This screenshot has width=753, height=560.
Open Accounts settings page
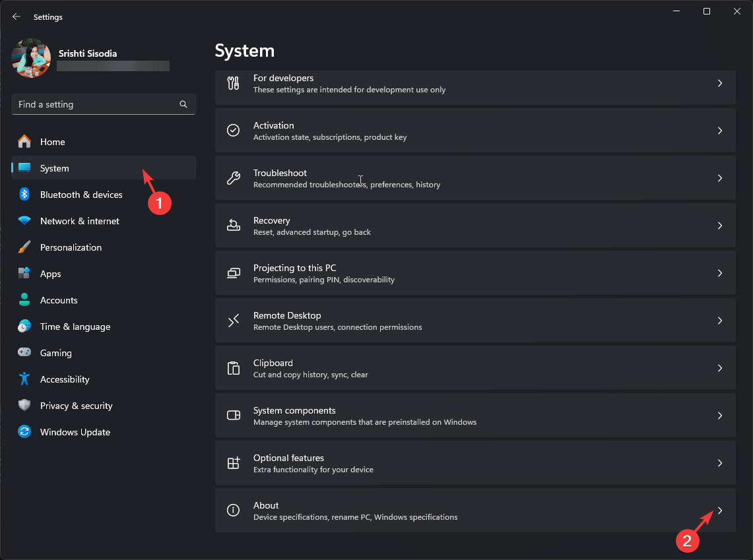click(x=103, y=300)
